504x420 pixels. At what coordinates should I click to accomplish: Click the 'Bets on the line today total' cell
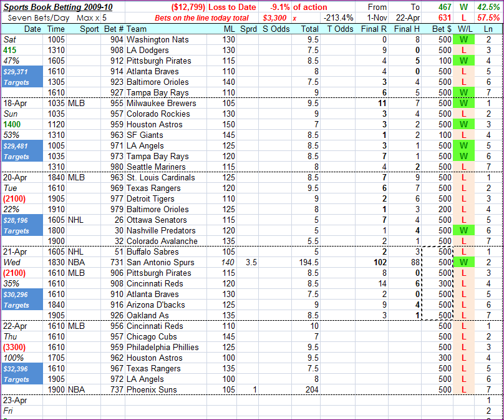pos(201,18)
